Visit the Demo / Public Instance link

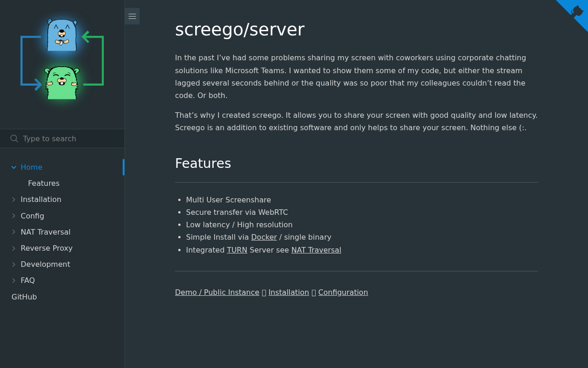pos(217,292)
